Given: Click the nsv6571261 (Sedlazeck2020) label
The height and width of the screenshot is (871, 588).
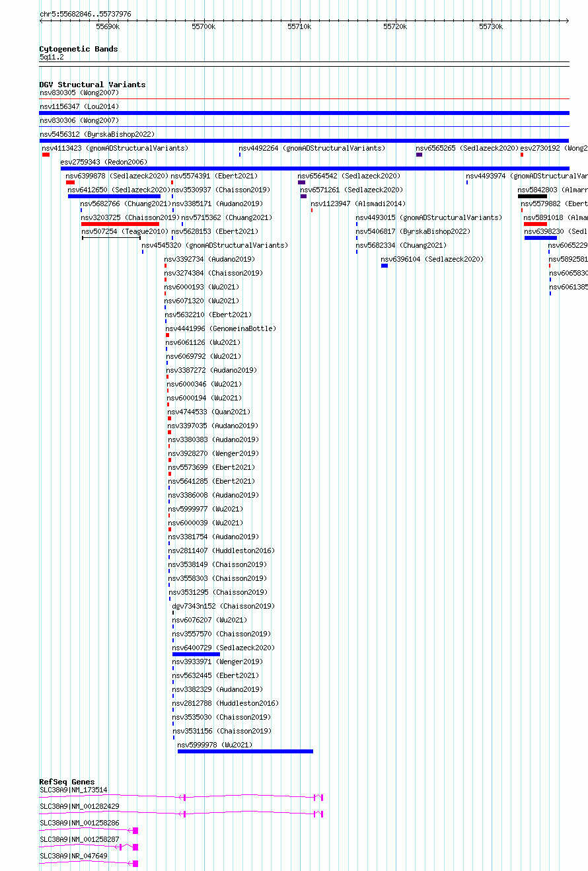Looking at the screenshot, I should (x=351, y=190).
